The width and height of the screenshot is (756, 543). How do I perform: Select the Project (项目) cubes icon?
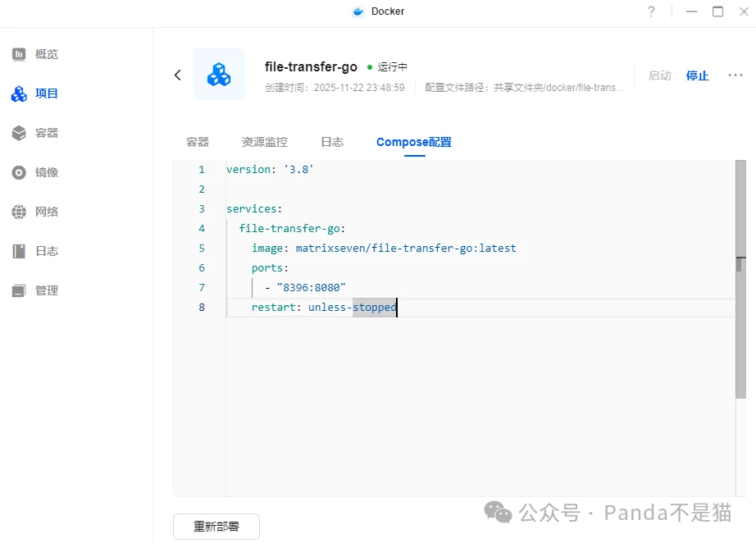[x=19, y=94]
